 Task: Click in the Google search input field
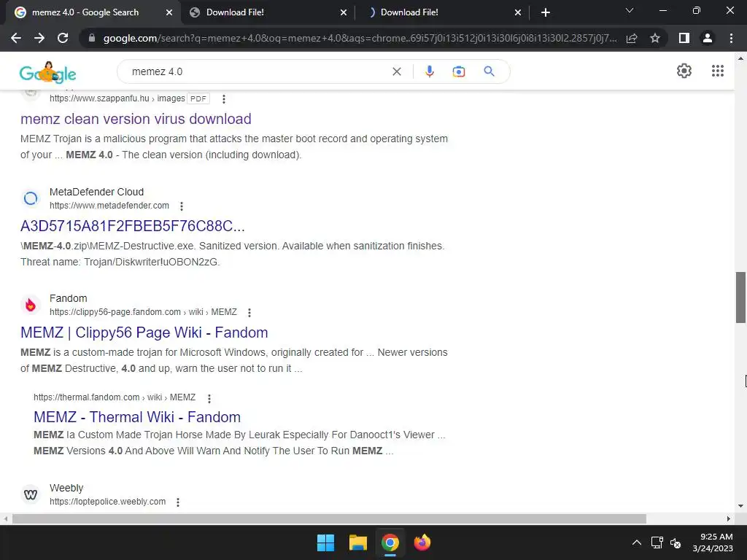(x=258, y=71)
